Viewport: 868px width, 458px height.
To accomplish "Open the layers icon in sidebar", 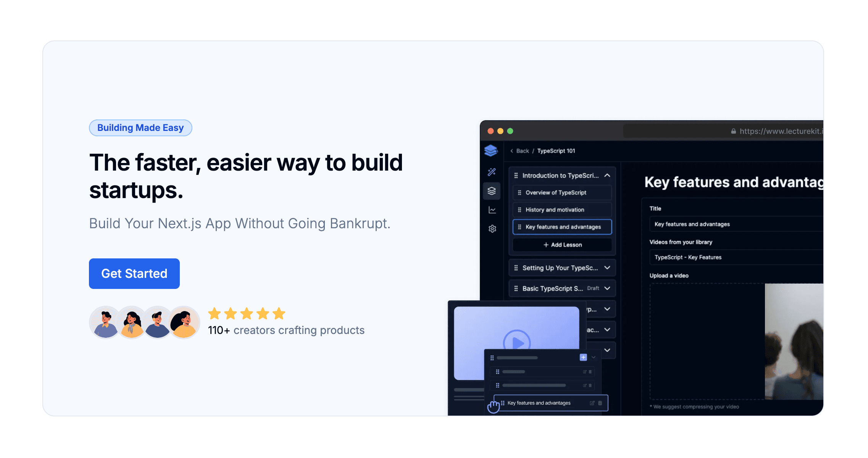I will coord(492,191).
